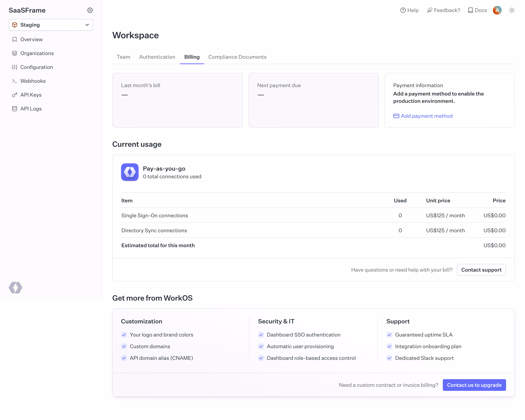Click the Item column header
Viewport: 525px width, 420px height.
click(127, 201)
